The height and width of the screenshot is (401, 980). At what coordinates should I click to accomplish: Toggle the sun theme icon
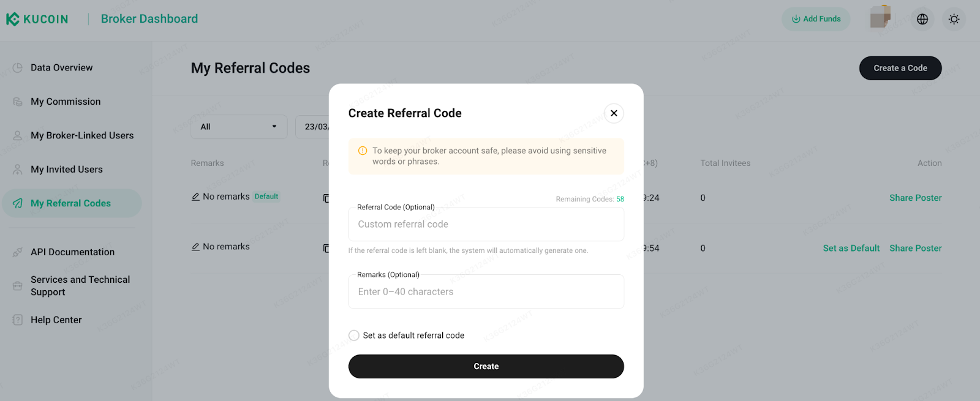click(x=954, y=19)
